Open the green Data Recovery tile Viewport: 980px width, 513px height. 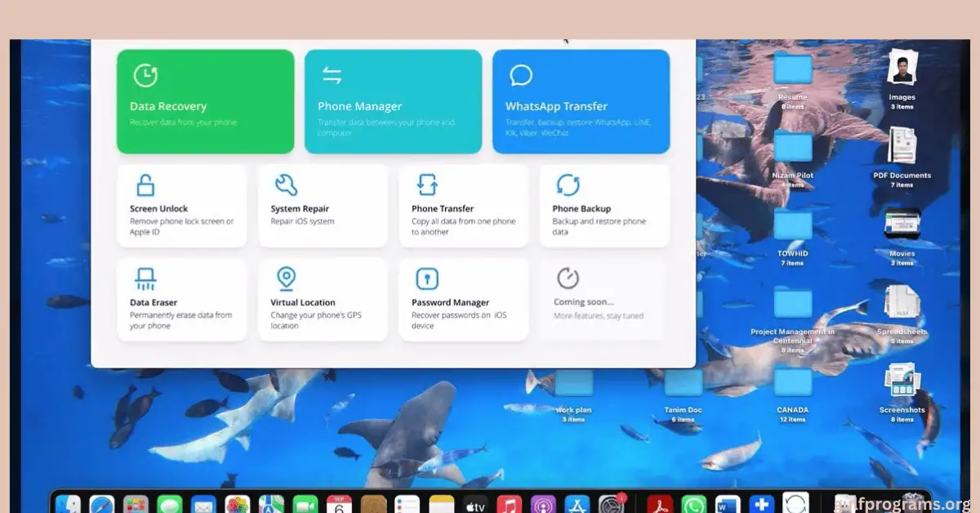pyautogui.click(x=205, y=101)
